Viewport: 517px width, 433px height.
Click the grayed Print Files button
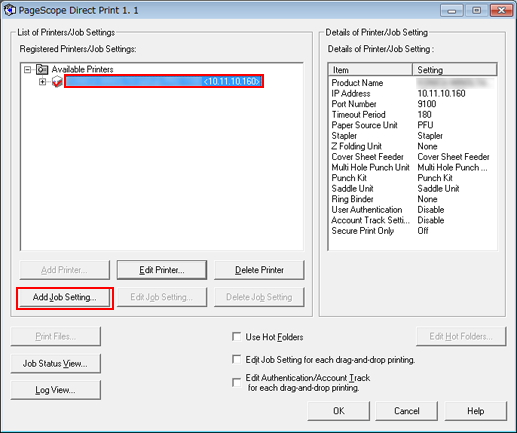click(55, 336)
